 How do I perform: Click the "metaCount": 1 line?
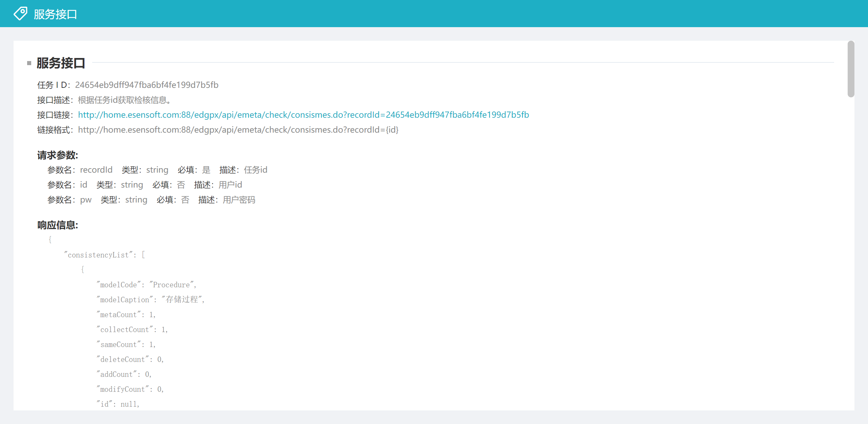126,314
